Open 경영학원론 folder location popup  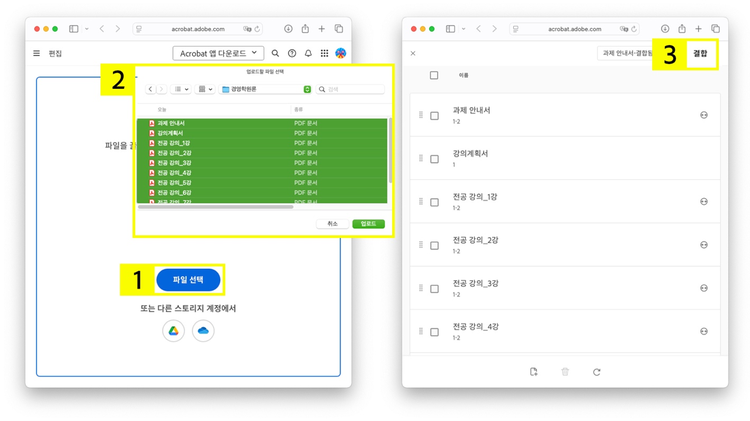click(266, 89)
